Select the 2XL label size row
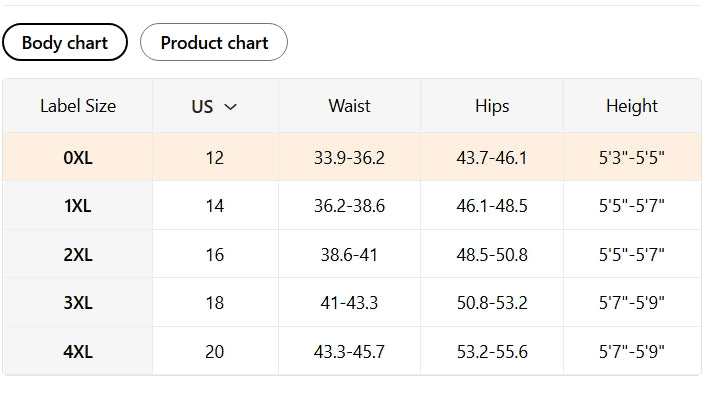Screen dimensions: 723x401 (78, 254)
